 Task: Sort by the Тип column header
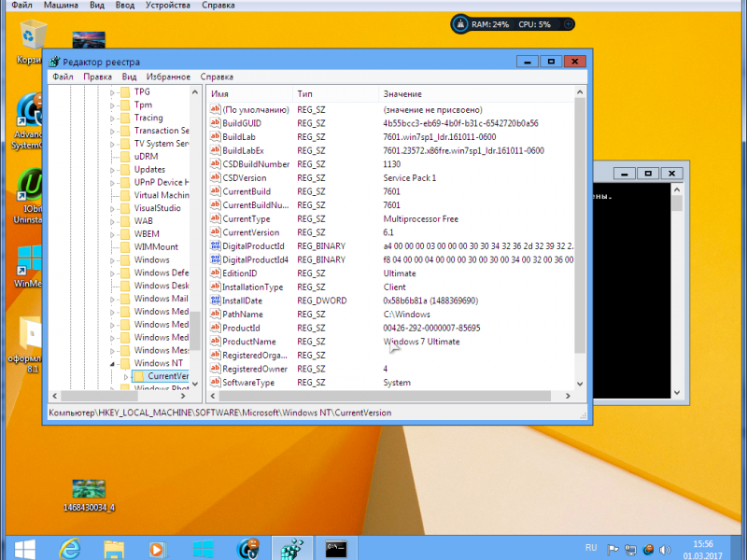335,94
